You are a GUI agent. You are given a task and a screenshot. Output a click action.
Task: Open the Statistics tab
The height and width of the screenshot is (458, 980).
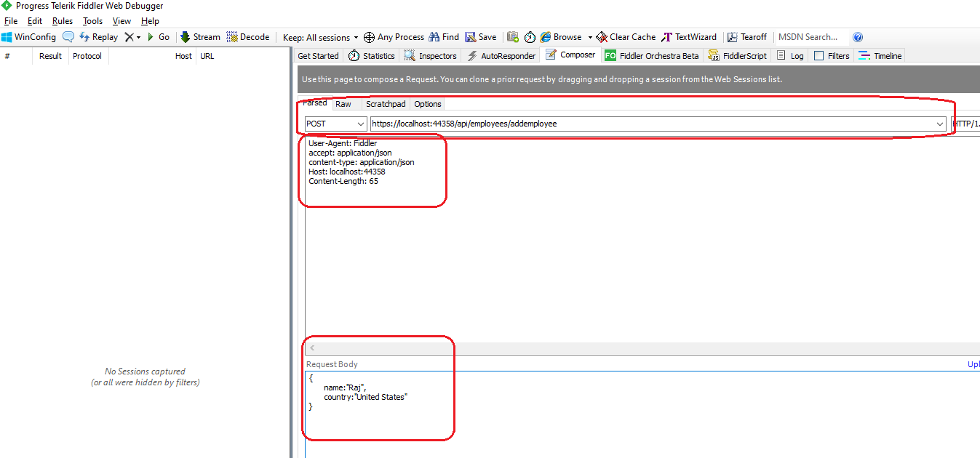click(372, 56)
